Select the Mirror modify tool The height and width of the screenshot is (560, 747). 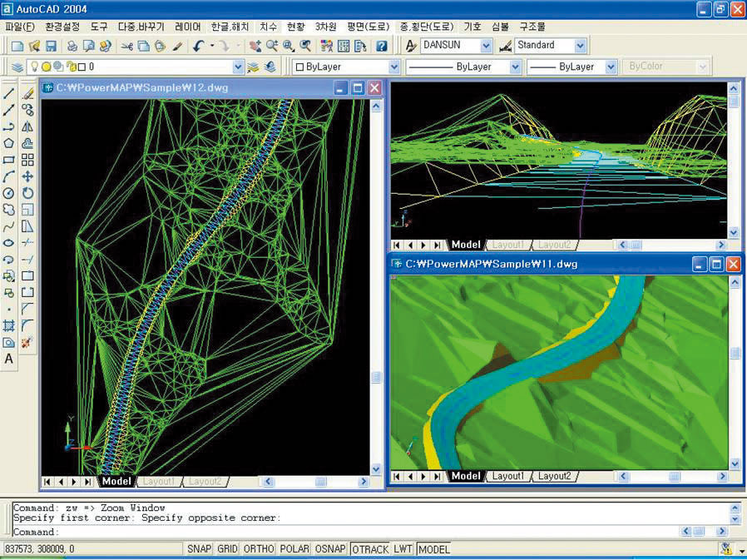[x=27, y=126]
